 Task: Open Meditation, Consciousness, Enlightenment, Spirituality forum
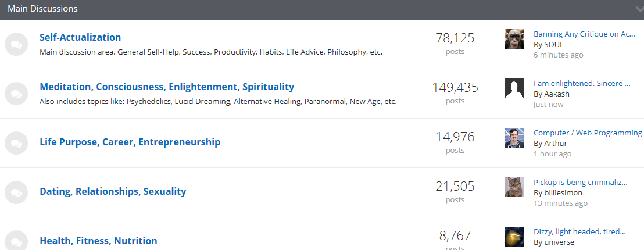[x=167, y=87]
